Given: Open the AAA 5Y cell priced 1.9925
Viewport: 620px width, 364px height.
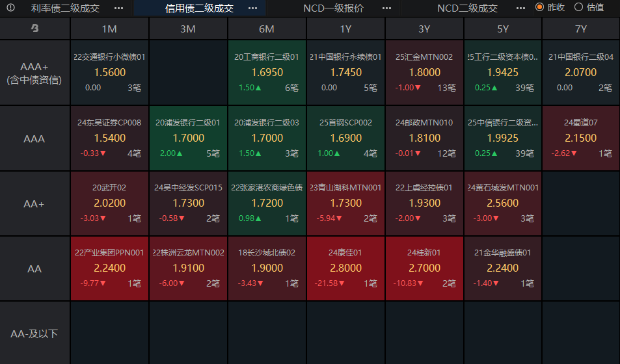Looking at the screenshot, I should (502, 138).
